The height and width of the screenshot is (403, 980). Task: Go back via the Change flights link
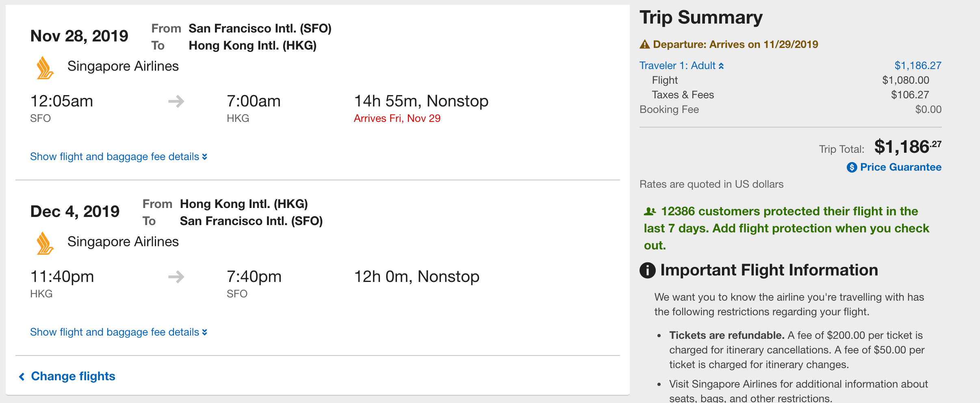pyautogui.click(x=73, y=376)
